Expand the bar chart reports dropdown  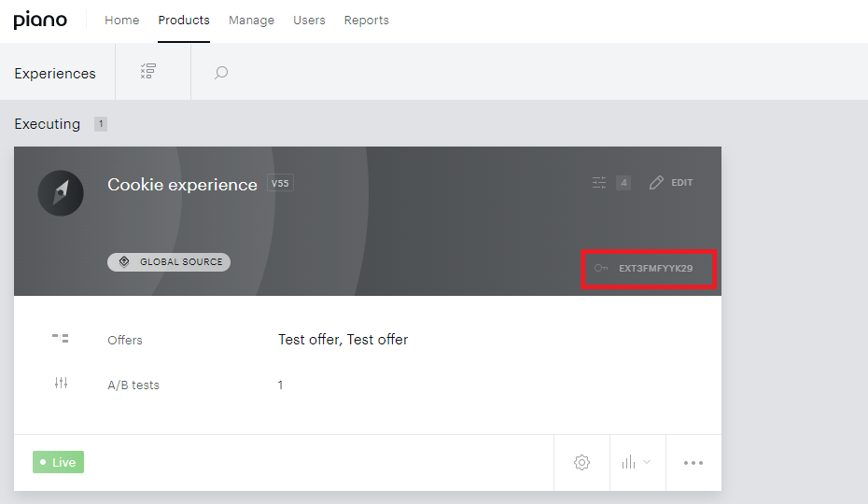click(636, 462)
